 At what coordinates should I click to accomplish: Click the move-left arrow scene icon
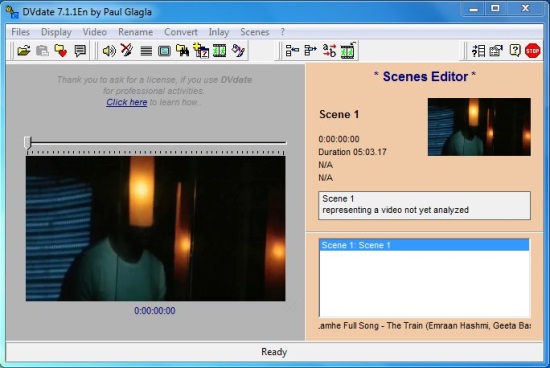pyautogui.click(x=292, y=51)
